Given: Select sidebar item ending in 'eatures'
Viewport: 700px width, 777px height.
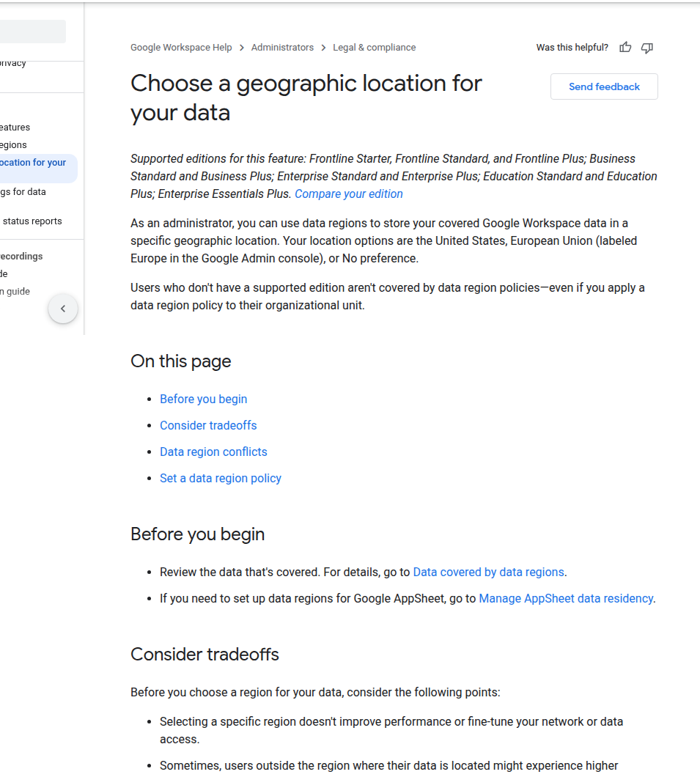Looking at the screenshot, I should pos(15,128).
